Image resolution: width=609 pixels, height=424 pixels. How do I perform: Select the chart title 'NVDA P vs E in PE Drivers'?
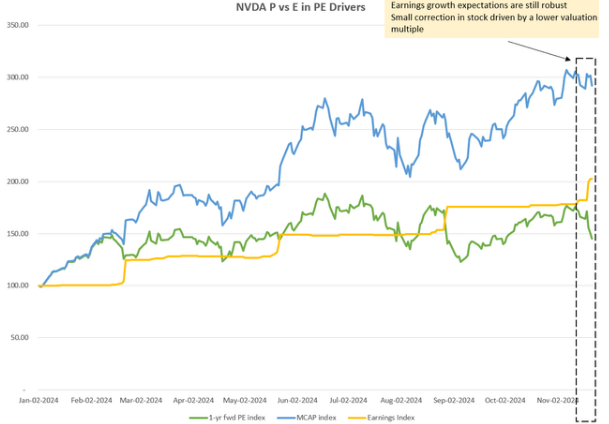click(301, 7)
